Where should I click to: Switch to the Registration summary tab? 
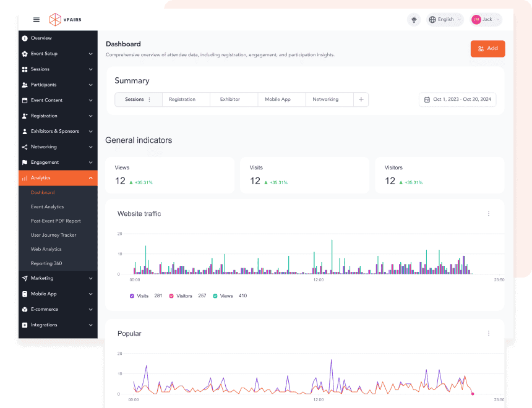(x=186, y=100)
